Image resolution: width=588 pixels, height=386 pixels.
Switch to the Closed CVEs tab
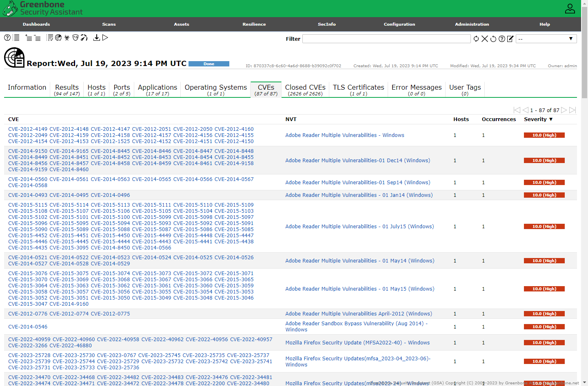point(305,90)
